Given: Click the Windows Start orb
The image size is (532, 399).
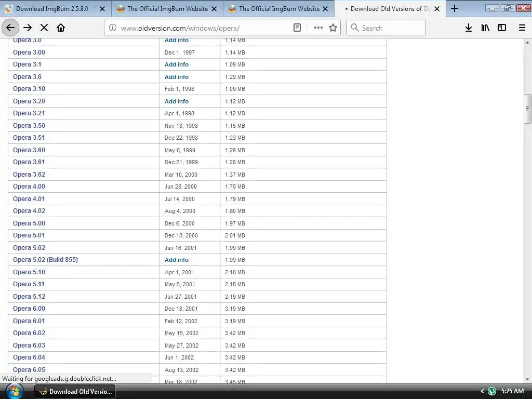Looking at the screenshot, I should click(14, 392).
